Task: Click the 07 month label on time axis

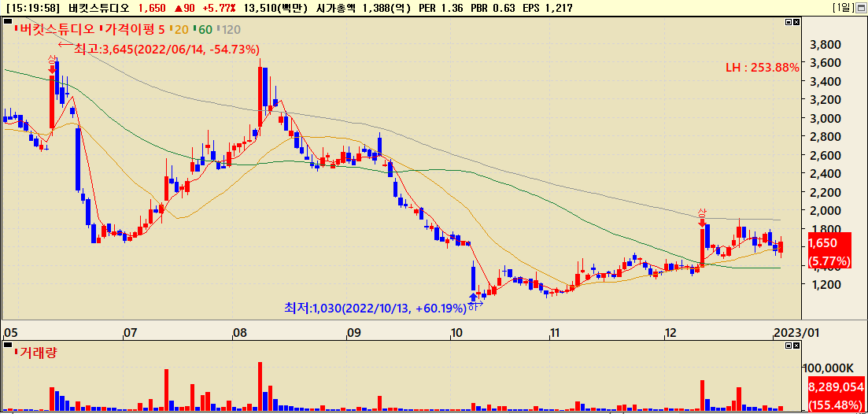Action: pyautogui.click(x=130, y=333)
